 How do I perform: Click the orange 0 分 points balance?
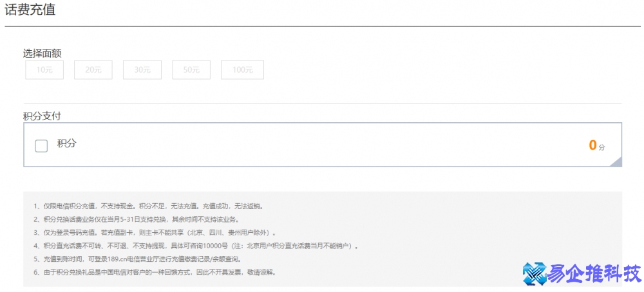tap(597, 145)
